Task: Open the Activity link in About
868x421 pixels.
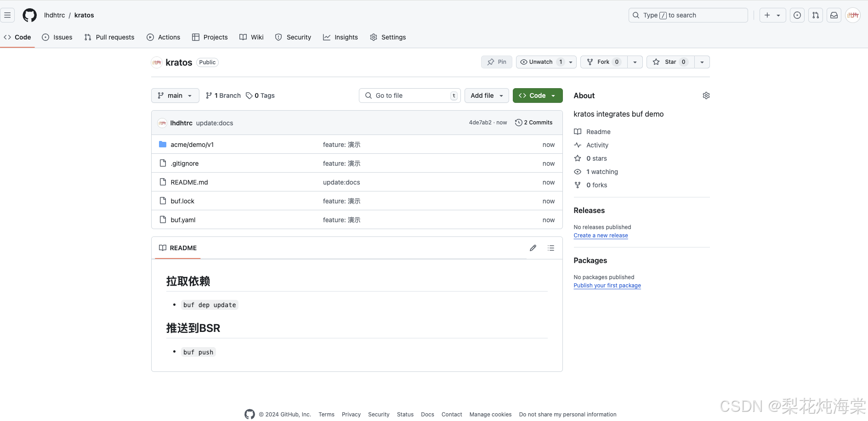Action: click(x=591, y=145)
